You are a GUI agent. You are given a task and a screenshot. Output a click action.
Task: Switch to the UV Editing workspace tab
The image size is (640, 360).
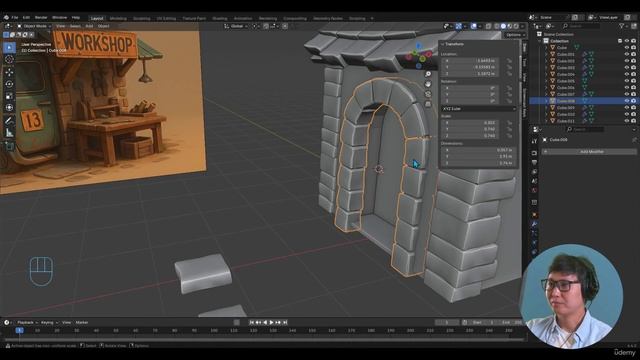tap(166, 18)
